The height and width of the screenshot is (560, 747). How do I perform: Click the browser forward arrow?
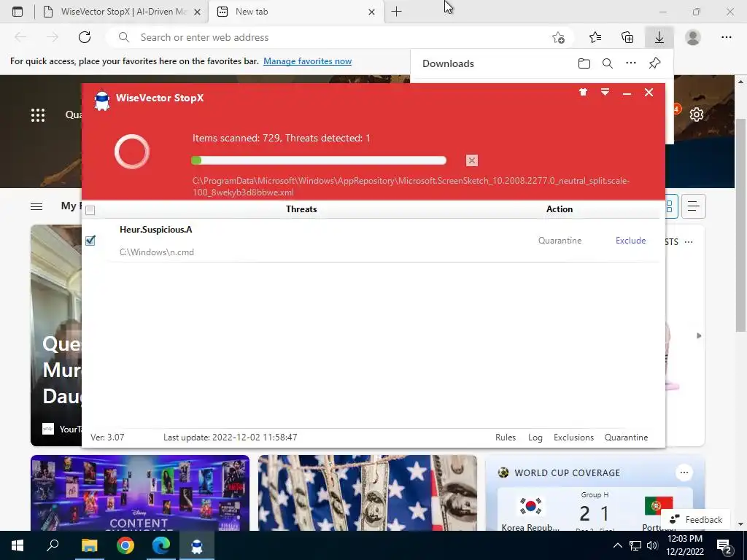click(x=53, y=37)
